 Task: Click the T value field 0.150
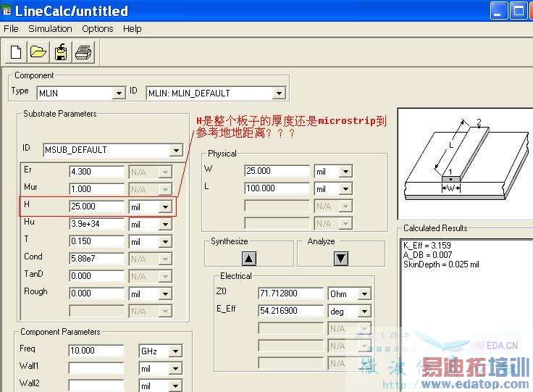point(96,241)
